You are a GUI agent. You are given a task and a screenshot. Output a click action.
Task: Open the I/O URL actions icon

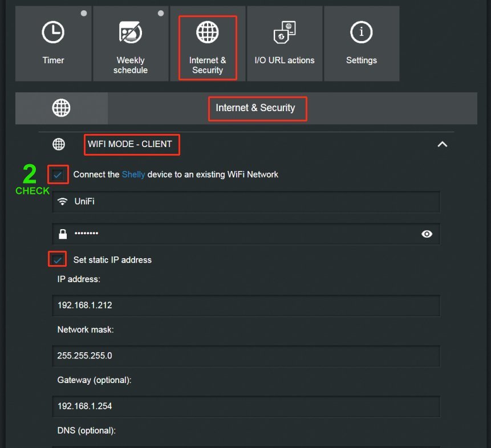point(285,32)
